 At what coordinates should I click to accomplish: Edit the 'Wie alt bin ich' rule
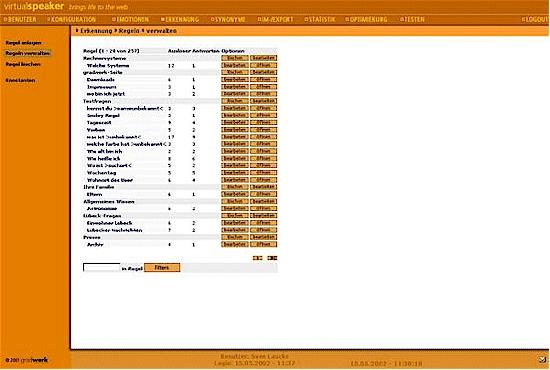point(235,151)
